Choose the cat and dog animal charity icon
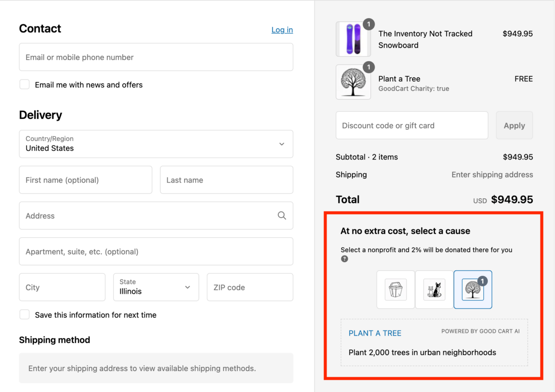Viewport: 555px width, 392px height. click(x=434, y=289)
